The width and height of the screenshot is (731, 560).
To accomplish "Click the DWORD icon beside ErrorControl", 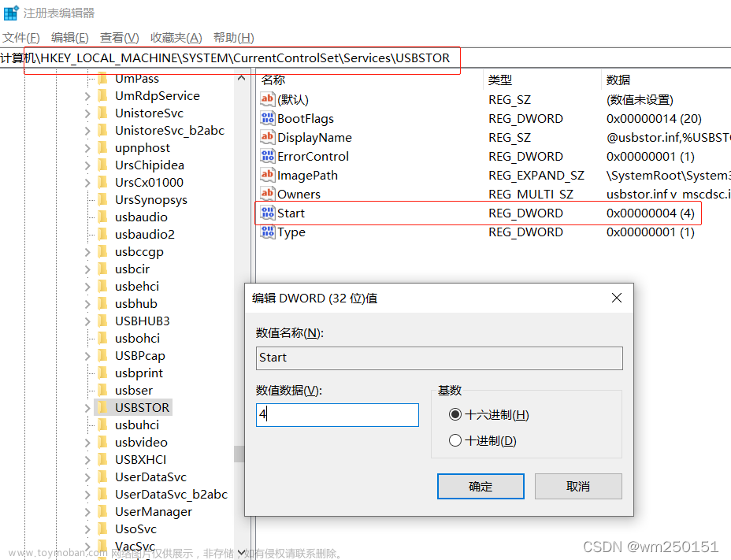I will click(x=268, y=156).
